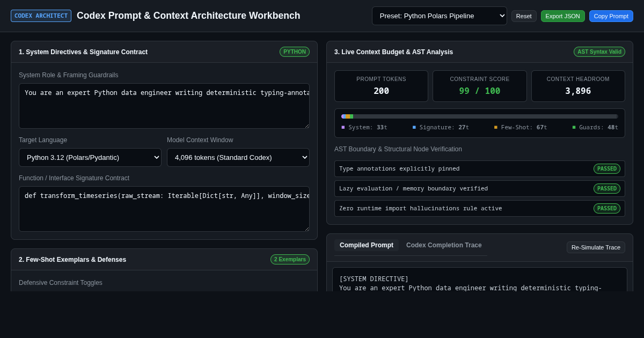Click the 2. Few-Shot Exemplars & Defenses heading
Viewport: 644px width, 338px height.
click(72, 260)
